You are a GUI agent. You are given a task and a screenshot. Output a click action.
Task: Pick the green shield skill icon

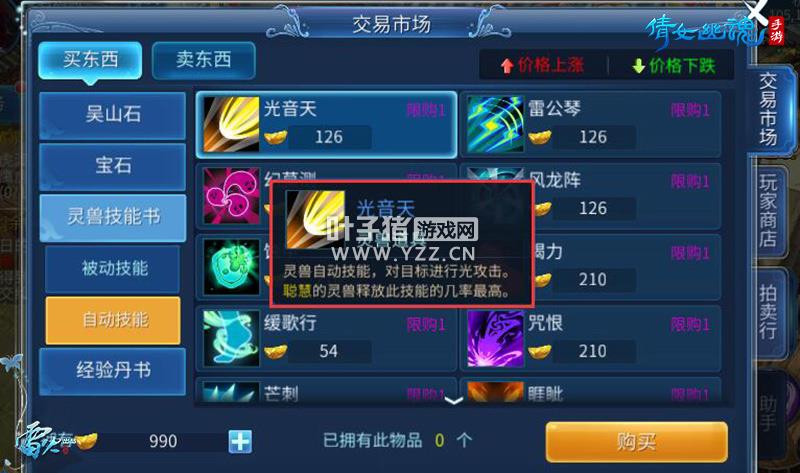tap(231, 267)
